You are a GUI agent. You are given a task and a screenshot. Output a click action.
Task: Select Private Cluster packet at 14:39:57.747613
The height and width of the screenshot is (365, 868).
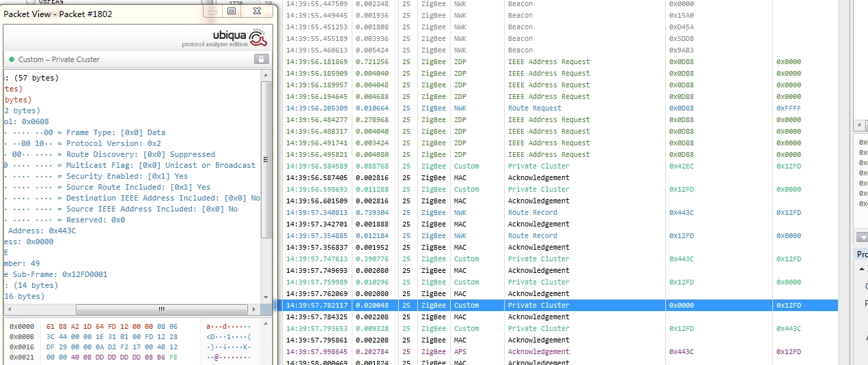(x=561, y=259)
